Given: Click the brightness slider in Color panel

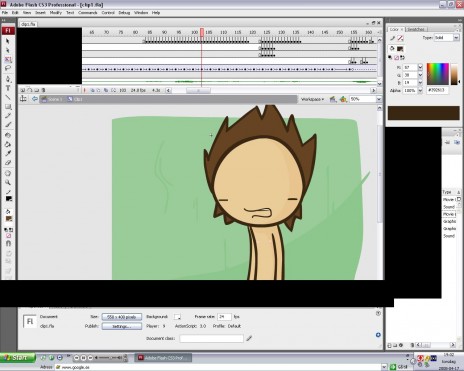Looking at the screenshot, I should point(455,74).
